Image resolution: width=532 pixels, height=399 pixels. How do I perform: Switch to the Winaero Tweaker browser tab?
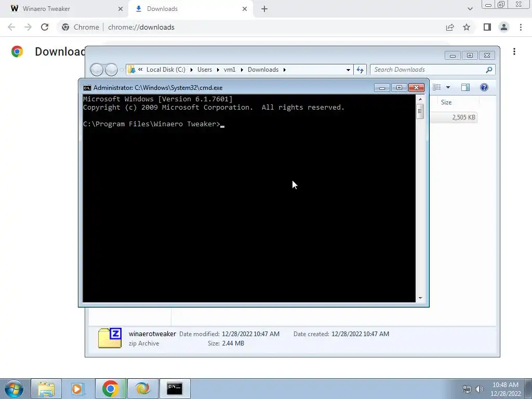click(64, 9)
